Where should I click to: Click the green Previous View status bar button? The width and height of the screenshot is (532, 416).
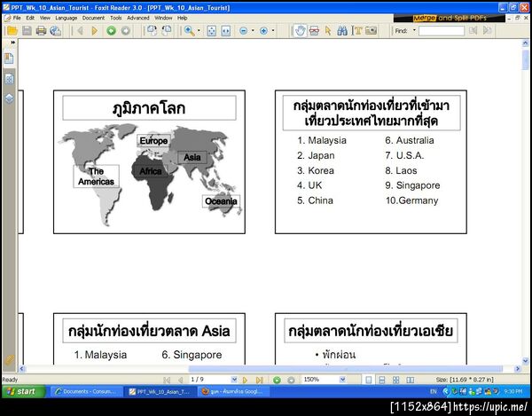tap(277, 380)
